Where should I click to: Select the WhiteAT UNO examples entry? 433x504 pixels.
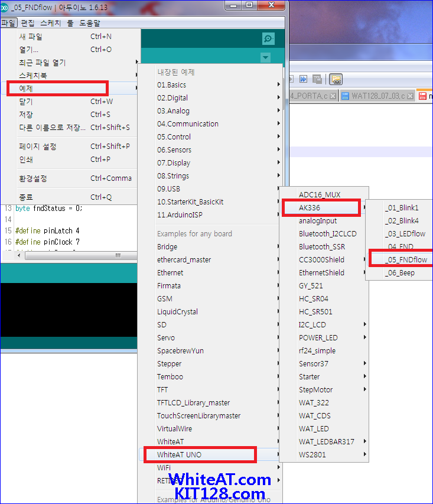[x=210, y=455]
